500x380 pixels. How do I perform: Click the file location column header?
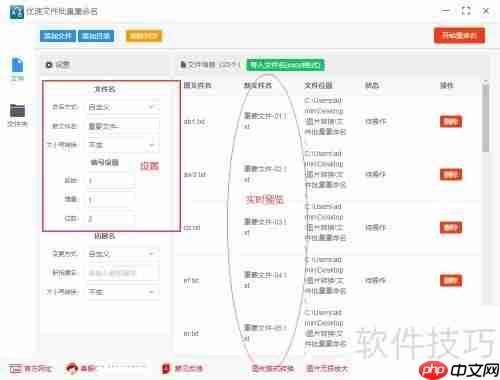318,85
